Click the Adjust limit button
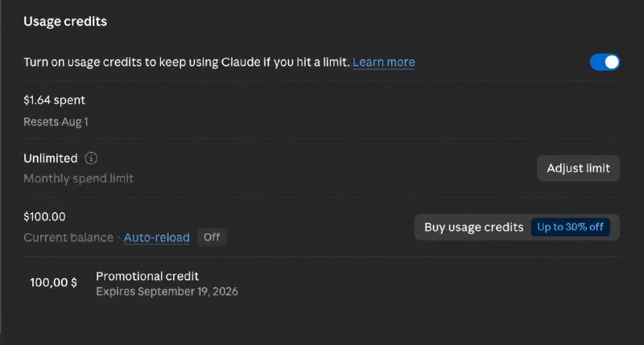 click(578, 168)
